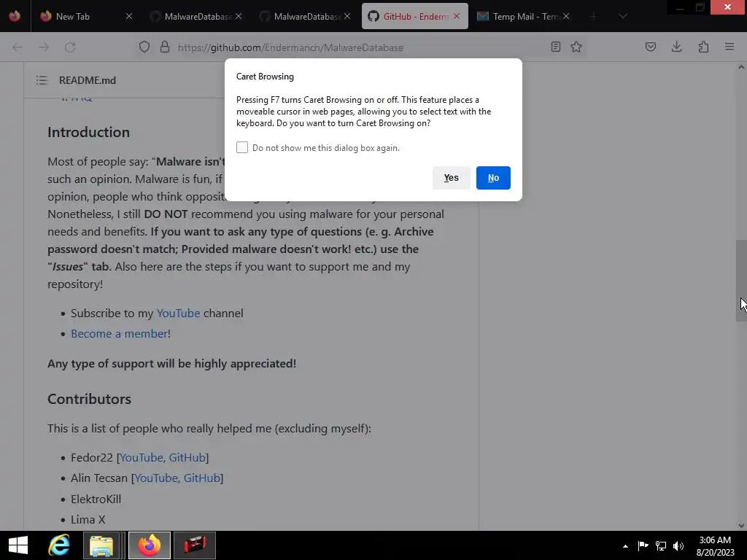
Task: Click the Introduction heading
Action: (88, 132)
